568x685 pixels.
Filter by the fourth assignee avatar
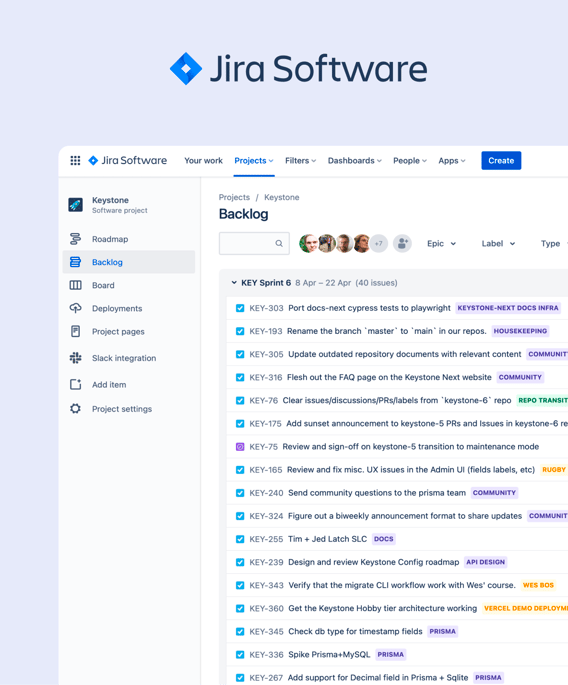click(362, 243)
